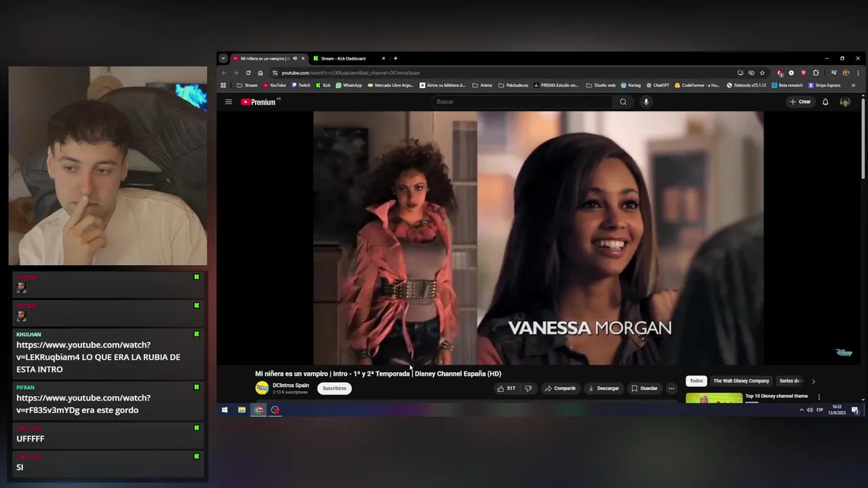This screenshot has width=868, height=488.
Task: Show more category chips with right arrow
Action: click(813, 381)
